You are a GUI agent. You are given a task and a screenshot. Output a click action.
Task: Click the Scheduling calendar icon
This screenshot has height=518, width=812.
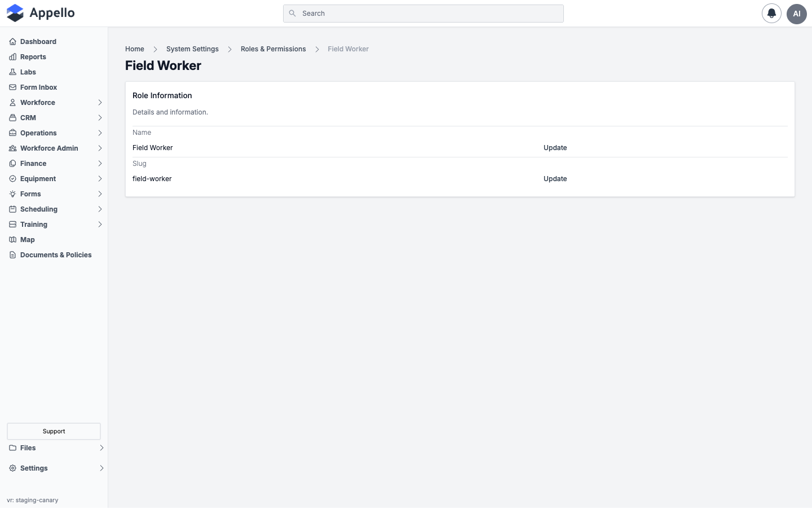(12, 209)
